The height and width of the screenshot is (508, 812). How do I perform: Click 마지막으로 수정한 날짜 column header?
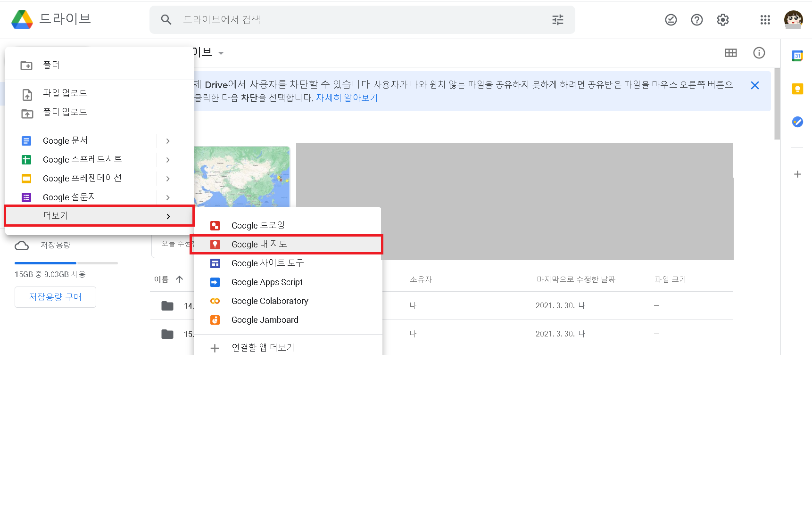tap(576, 279)
